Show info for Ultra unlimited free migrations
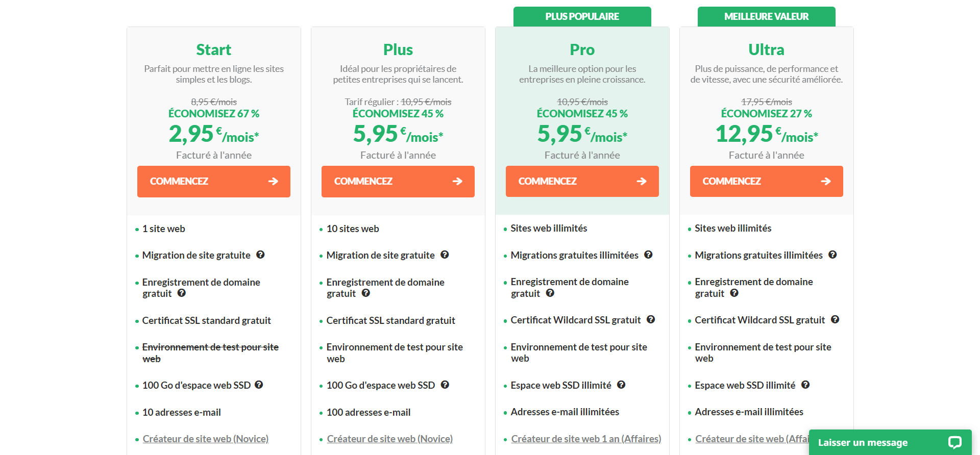The height and width of the screenshot is (455, 980). pos(832,255)
